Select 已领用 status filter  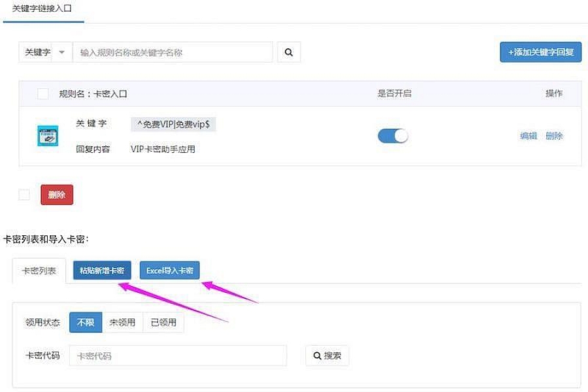163,322
